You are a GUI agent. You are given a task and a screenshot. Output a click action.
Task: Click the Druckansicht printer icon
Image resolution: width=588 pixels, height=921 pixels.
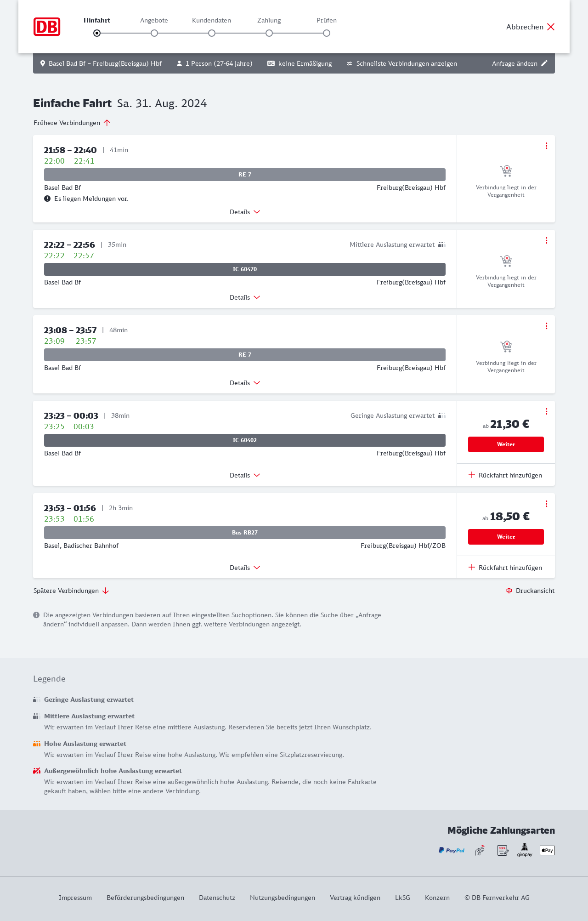(509, 591)
